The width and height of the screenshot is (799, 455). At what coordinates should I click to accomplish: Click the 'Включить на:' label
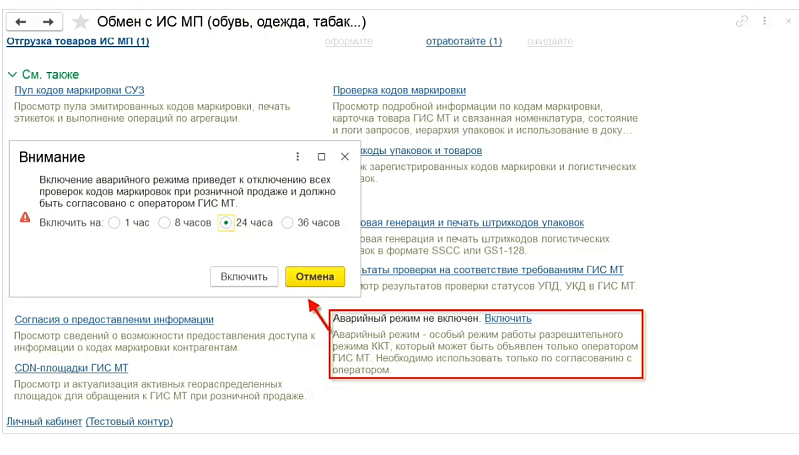click(71, 223)
